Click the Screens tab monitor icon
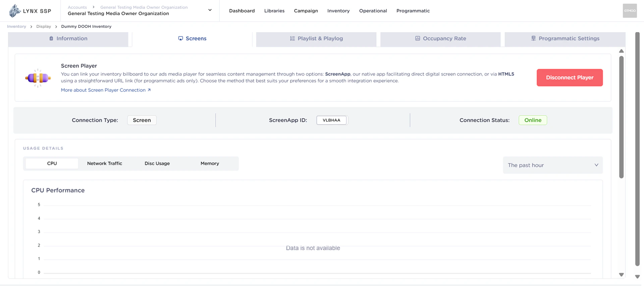This screenshot has width=644, height=286. coord(180,39)
